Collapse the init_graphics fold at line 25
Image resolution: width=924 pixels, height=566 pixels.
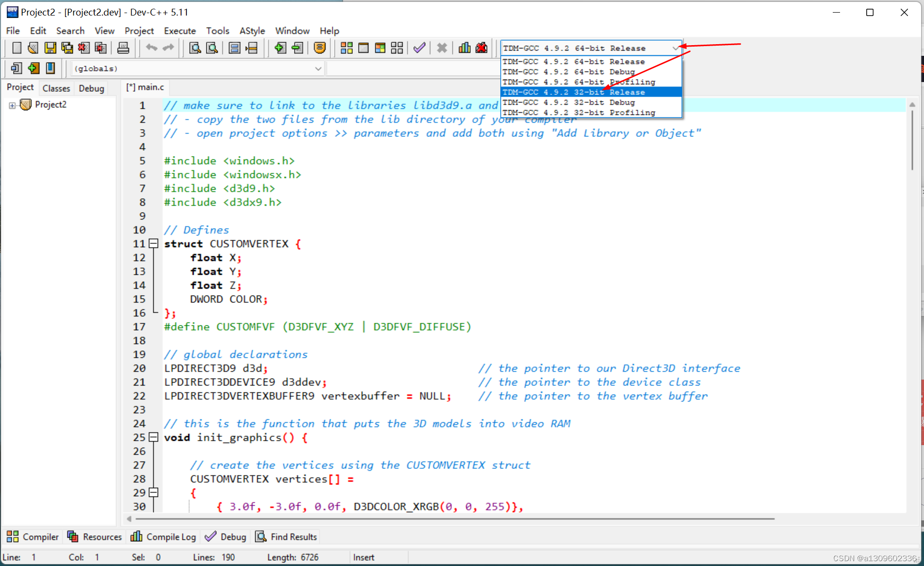153,437
